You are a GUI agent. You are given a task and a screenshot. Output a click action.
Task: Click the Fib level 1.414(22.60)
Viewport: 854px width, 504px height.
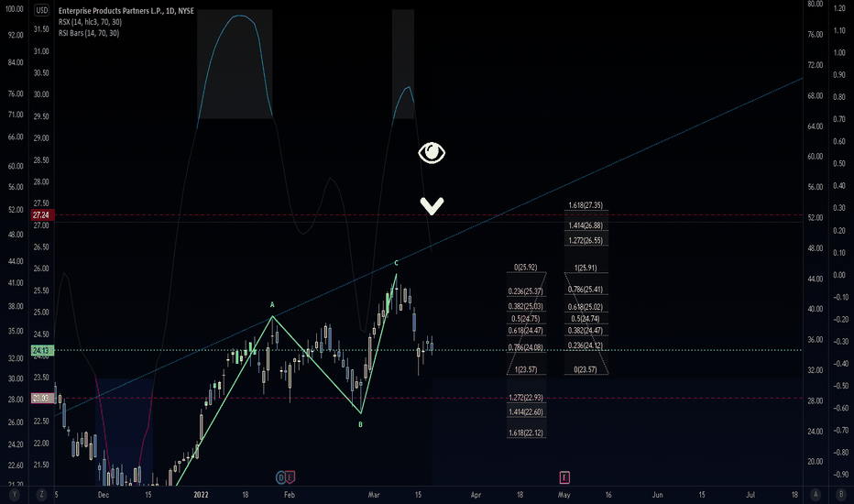click(x=526, y=412)
